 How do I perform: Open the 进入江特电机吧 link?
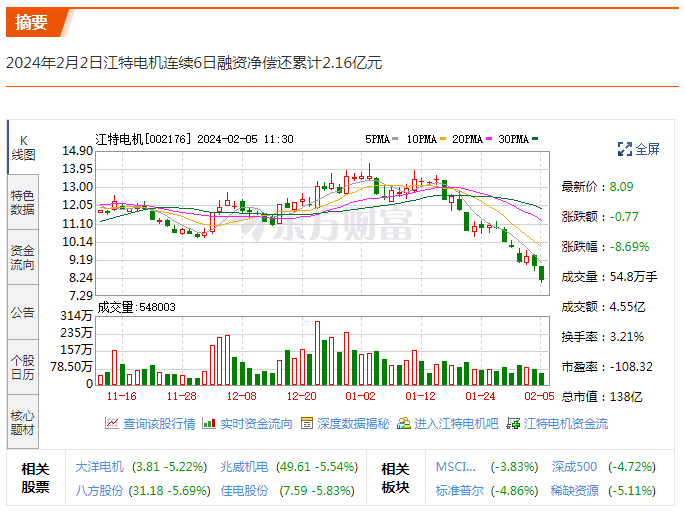click(x=456, y=424)
